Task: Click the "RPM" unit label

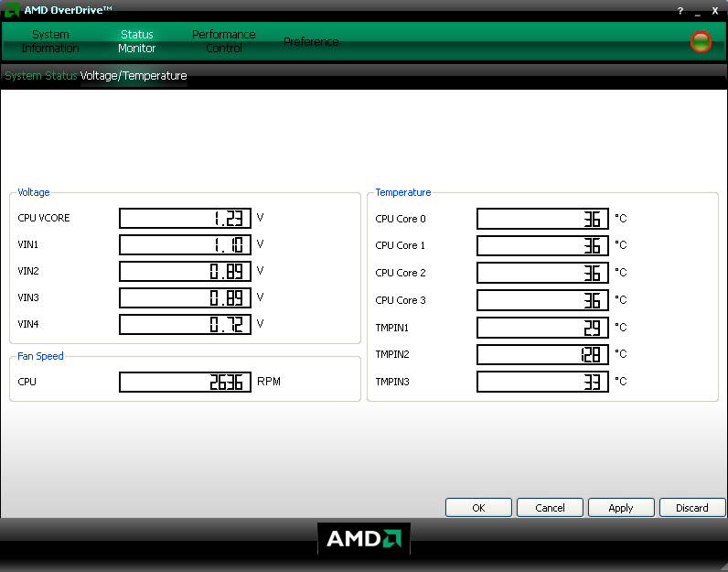Action: (x=269, y=382)
